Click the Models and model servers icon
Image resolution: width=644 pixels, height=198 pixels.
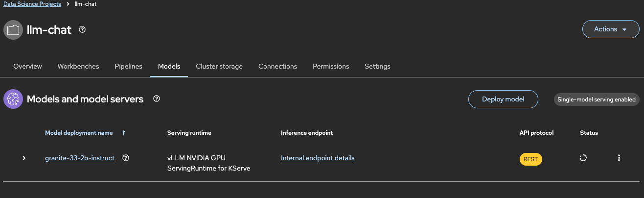point(13,99)
